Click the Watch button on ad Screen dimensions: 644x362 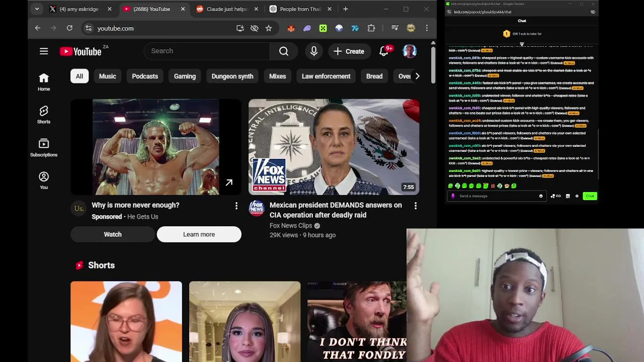coord(113,234)
